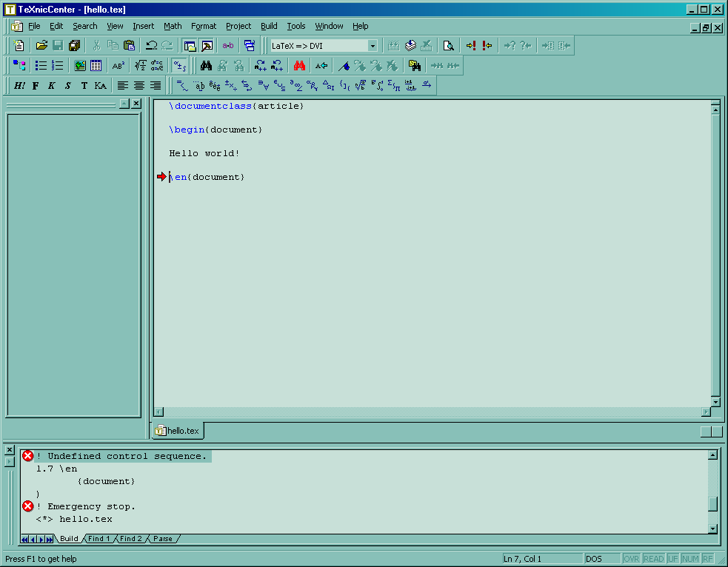Insert a bulleted list via toolbar icon
Image resolution: width=728 pixels, height=567 pixels.
coord(41,65)
